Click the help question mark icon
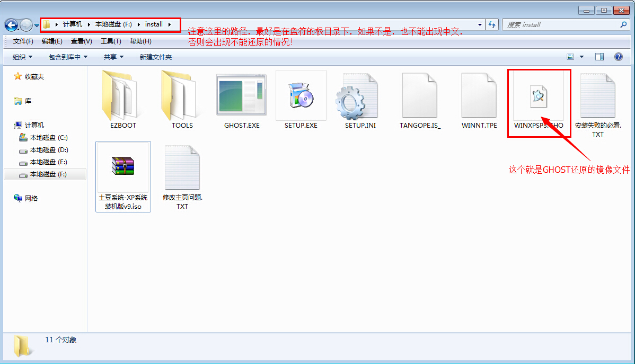Image resolution: width=635 pixels, height=364 pixels. tap(618, 57)
